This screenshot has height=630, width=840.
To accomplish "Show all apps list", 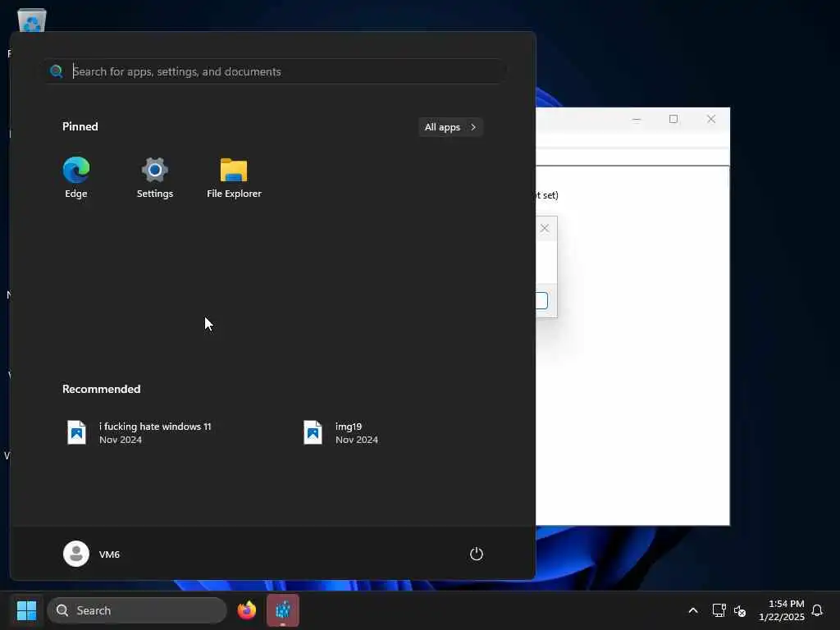I will coord(450,127).
